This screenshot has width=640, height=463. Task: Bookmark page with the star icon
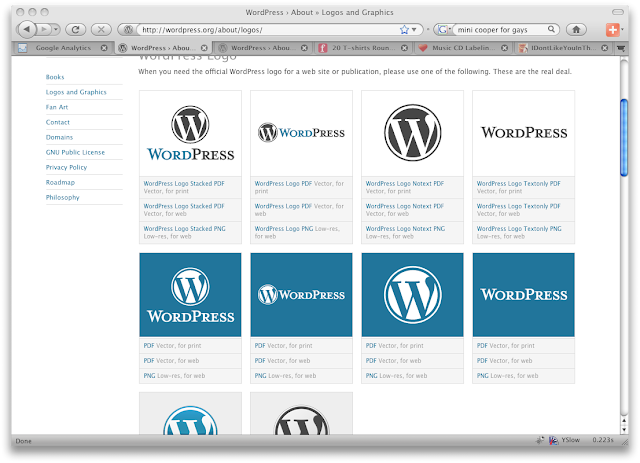[x=404, y=29]
